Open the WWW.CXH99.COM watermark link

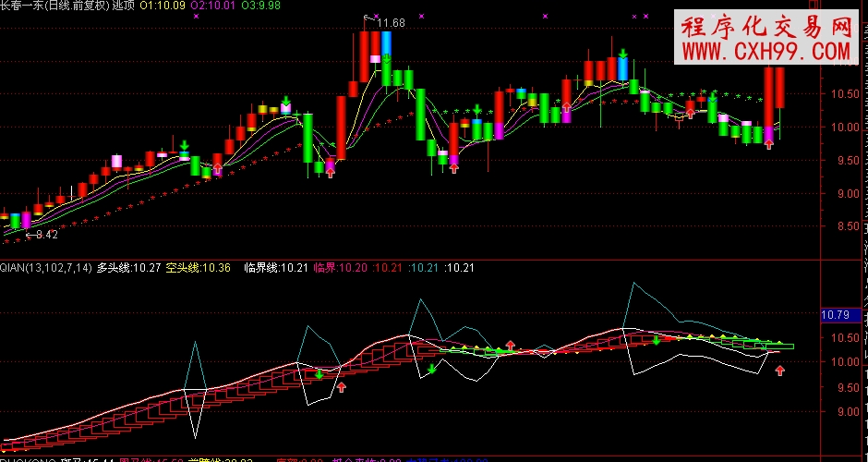click(766, 52)
